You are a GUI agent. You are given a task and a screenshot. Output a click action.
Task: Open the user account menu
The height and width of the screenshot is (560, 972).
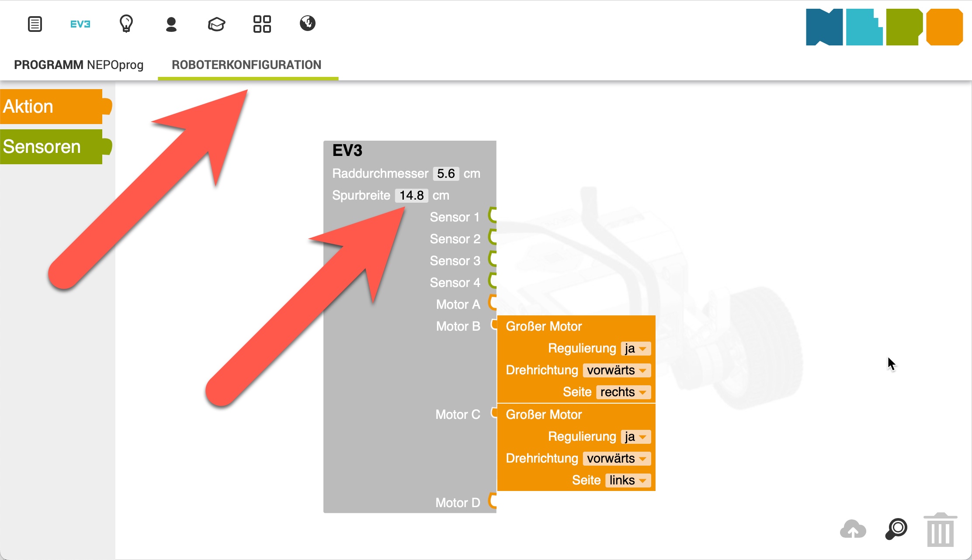tap(171, 24)
